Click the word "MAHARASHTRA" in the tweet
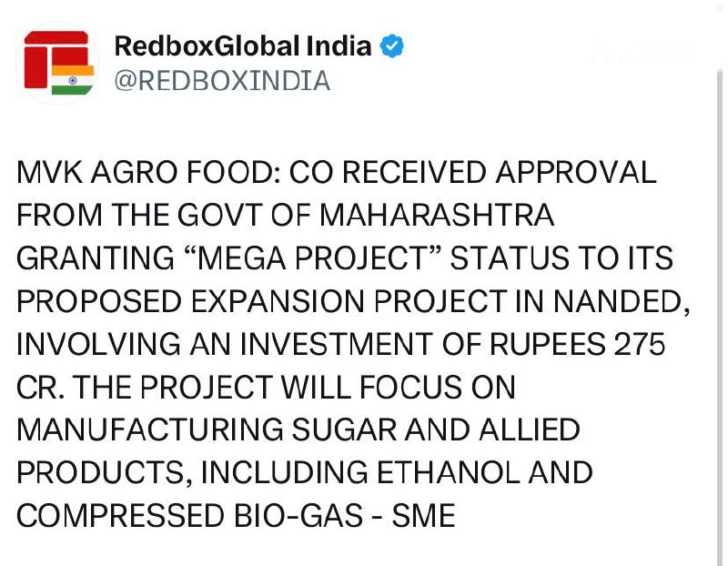Screen dimensions: 728x566 (x=436, y=217)
